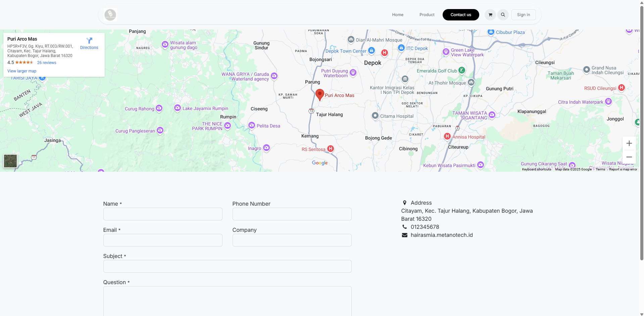Focus the Subject input field
This screenshot has width=644, height=316.
[228, 266]
